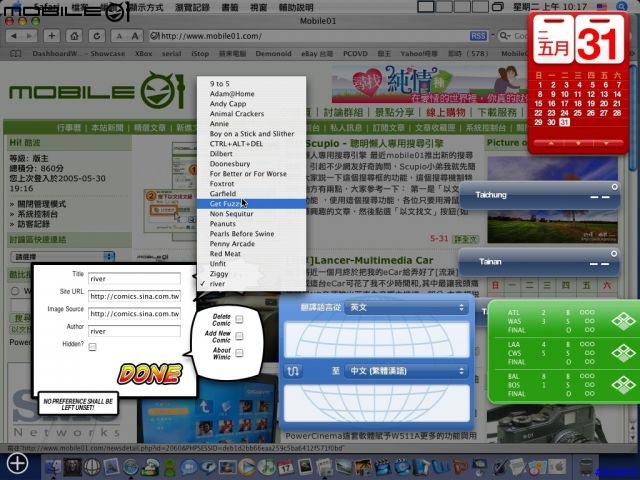Toggle the Hidden? checkbox

point(93,347)
